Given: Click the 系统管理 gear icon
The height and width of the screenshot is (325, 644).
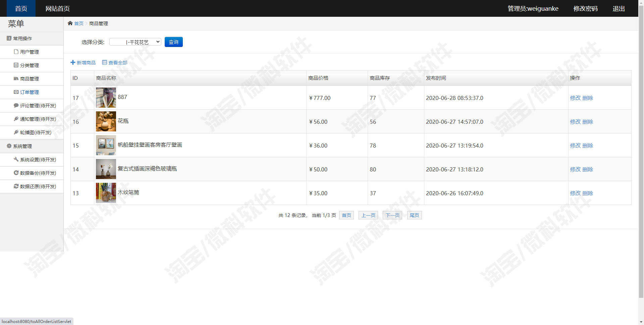Looking at the screenshot, I should pyautogui.click(x=9, y=146).
